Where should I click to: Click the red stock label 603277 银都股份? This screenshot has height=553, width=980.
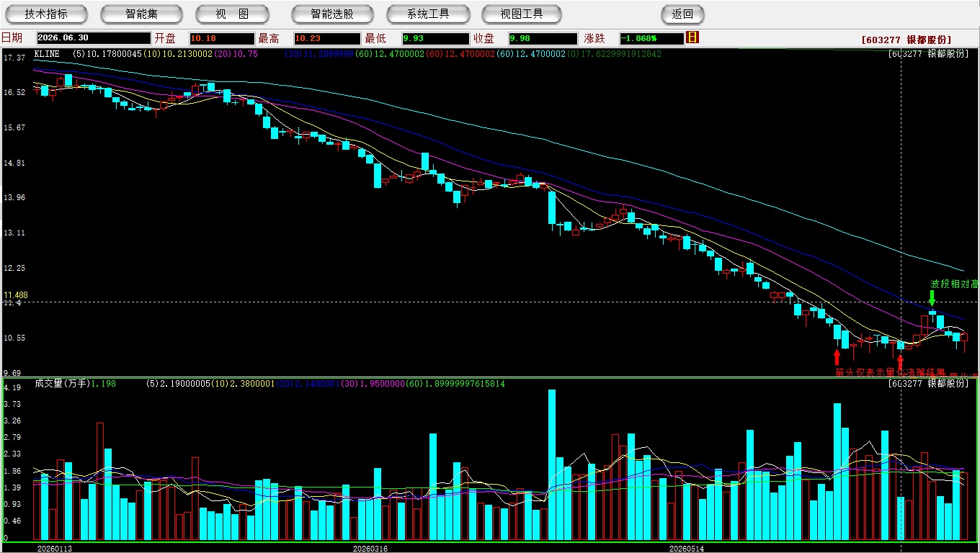(x=906, y=40)
